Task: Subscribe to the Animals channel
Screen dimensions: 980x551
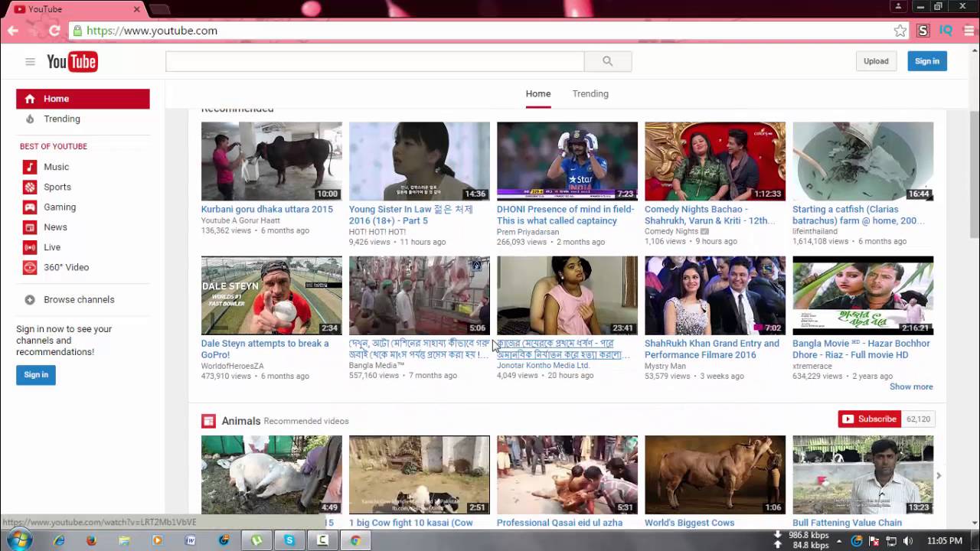Action: 870,419
